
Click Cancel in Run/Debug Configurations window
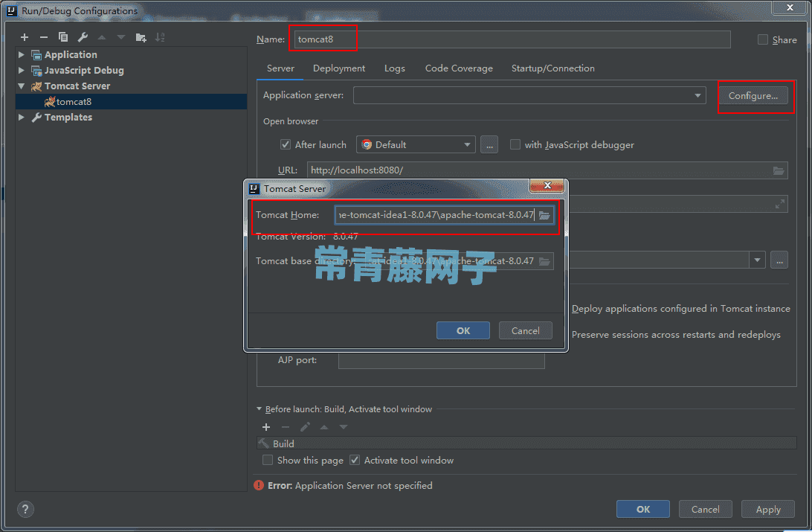click(x=706, y=509)
